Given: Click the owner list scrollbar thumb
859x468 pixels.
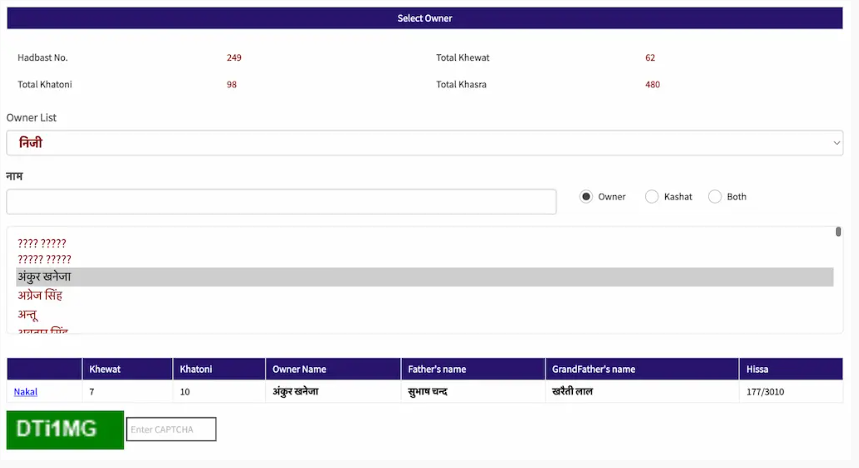Looking at the screenshot, I should (x=838, y=232).
